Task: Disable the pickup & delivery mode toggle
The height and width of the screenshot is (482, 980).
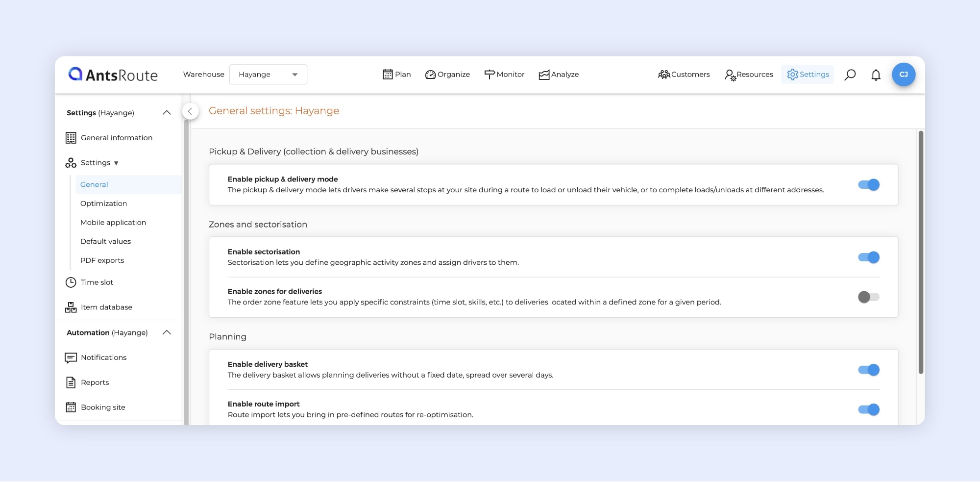Action: coord(868,185)
